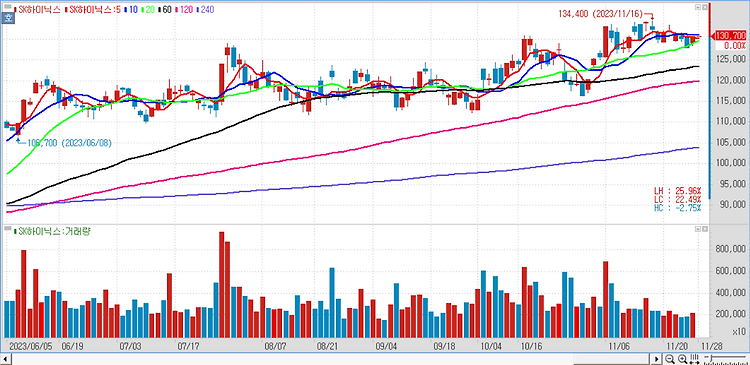Select the SK하이닉스:5 moving average legend
Screen dimensions: 750x365
click(x=93, y=10)
